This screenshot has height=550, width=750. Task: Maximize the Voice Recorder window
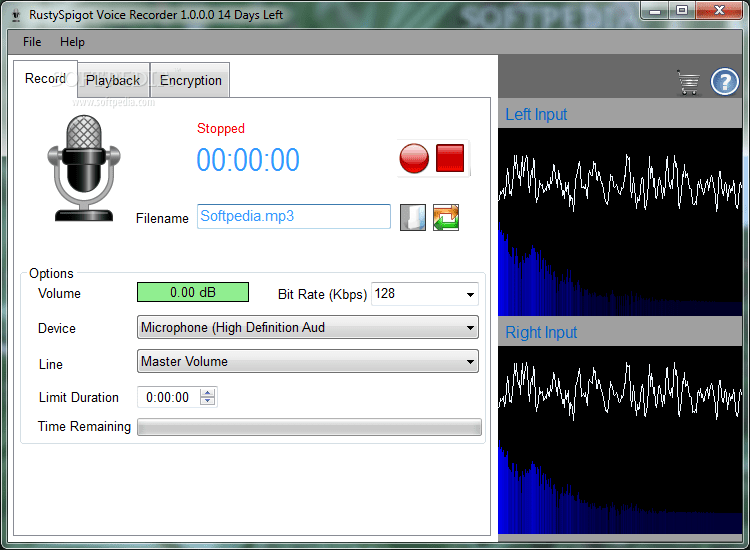682,11
